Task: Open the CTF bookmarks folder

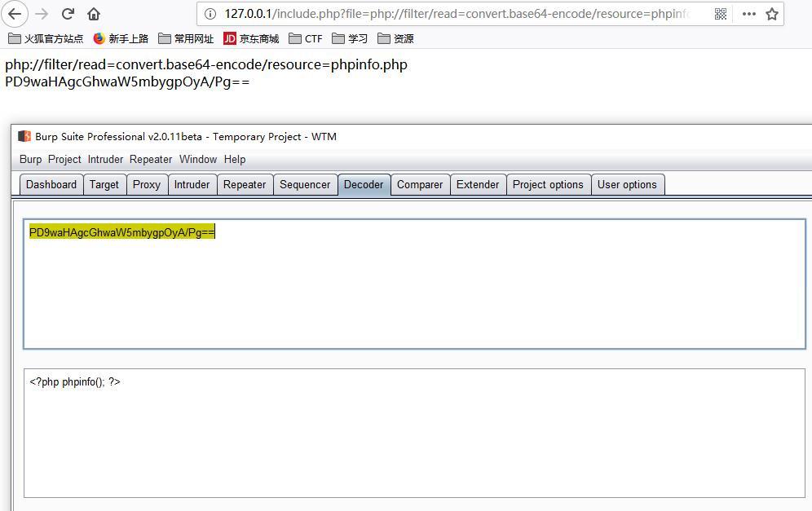Action: click(306, 38)
